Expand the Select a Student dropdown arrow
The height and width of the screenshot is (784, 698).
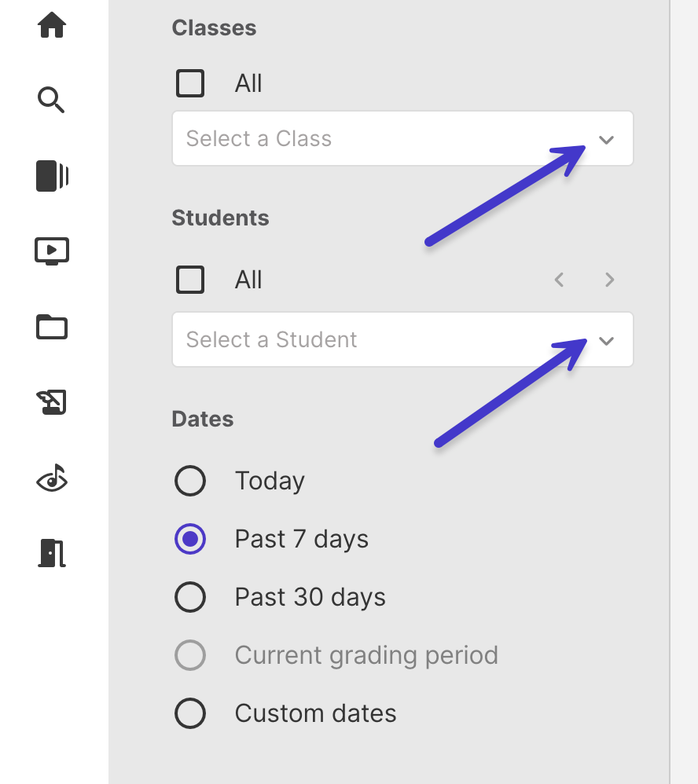tap(606, 341)
